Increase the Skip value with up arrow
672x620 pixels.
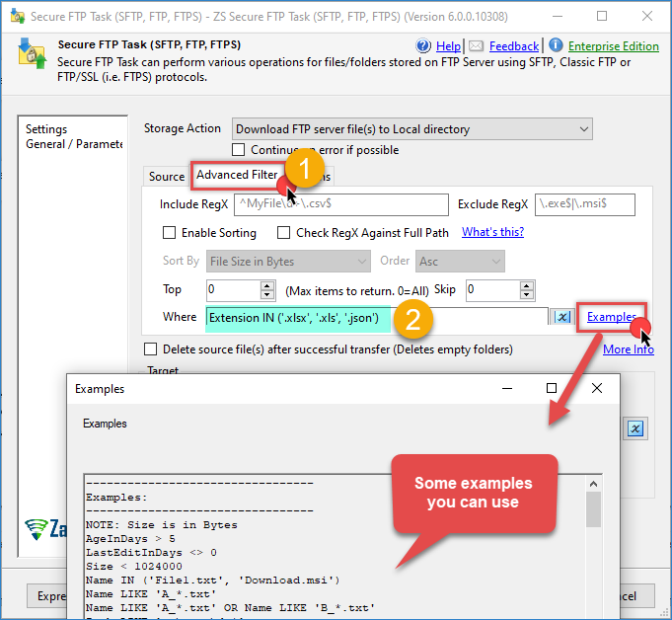pos(526,285)
